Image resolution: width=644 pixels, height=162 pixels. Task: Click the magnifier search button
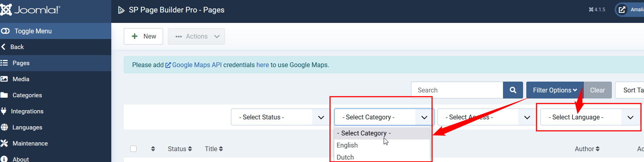pos(513,90)
